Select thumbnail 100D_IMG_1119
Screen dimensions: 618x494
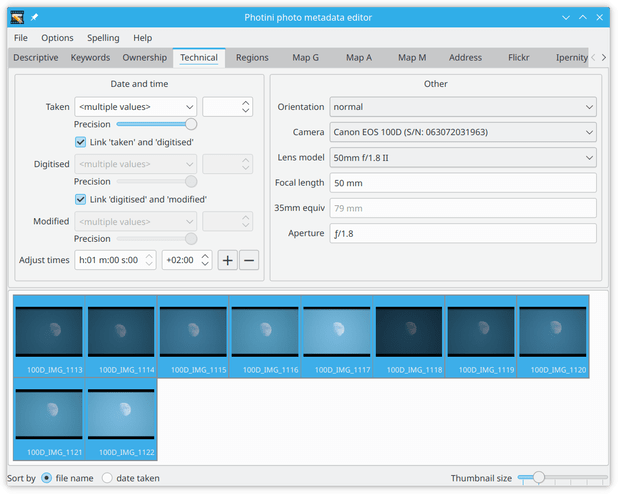tap(481, 336)
